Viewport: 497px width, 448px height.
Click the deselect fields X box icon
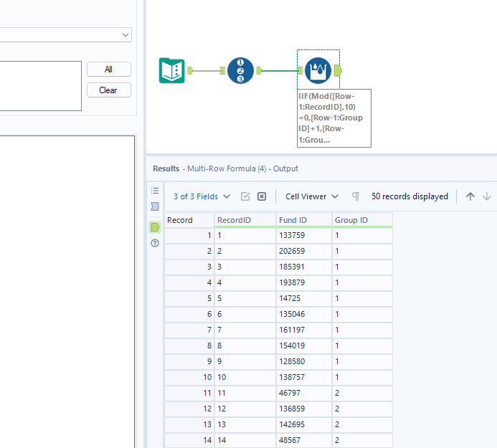262,196
